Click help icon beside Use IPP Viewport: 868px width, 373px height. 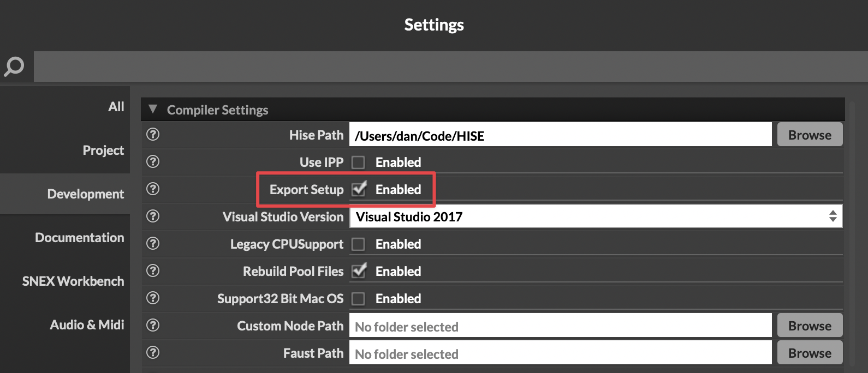point(153,161)
